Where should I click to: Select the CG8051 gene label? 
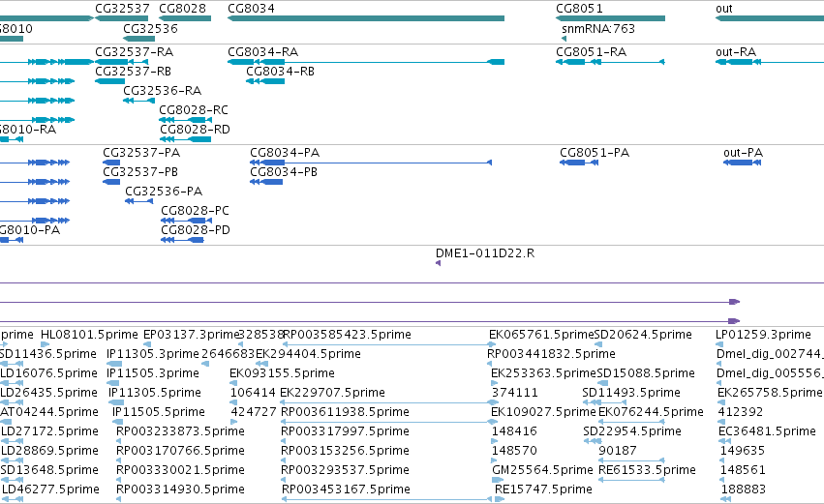click(579, 9)
